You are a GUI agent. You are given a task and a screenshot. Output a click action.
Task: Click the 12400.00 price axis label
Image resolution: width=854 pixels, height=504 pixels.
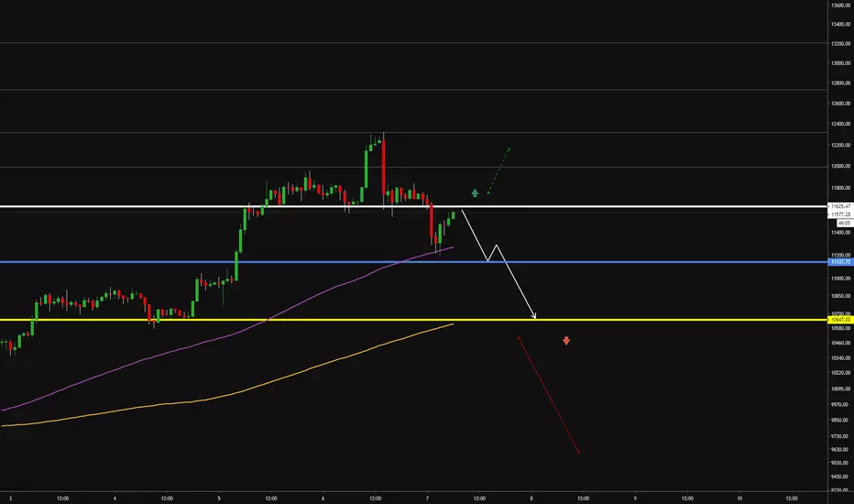pyautogui.click(x=841, y=125)
